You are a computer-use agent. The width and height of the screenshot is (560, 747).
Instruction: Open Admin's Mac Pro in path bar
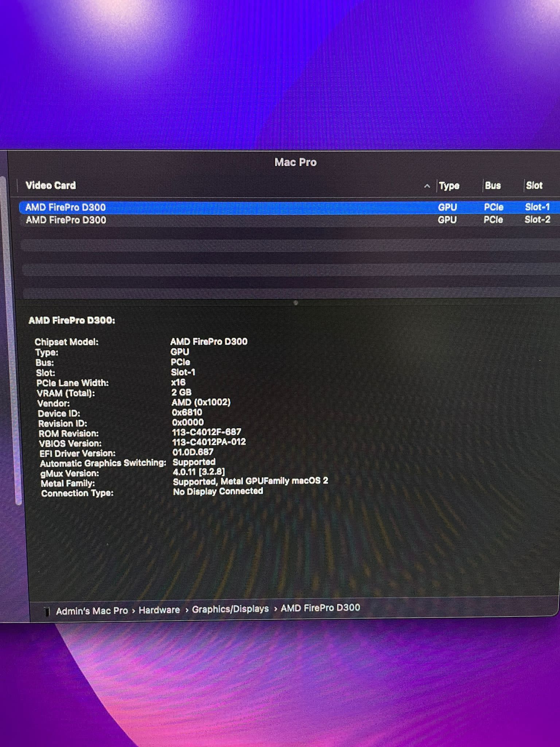92,611
